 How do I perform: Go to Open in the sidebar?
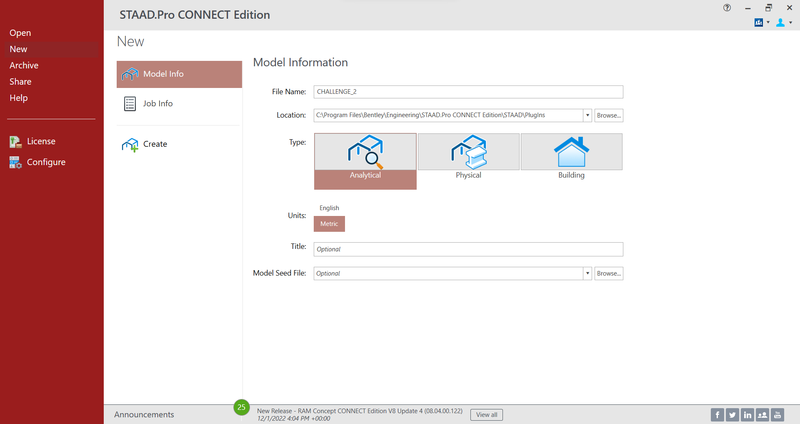(x=20, y=33)
